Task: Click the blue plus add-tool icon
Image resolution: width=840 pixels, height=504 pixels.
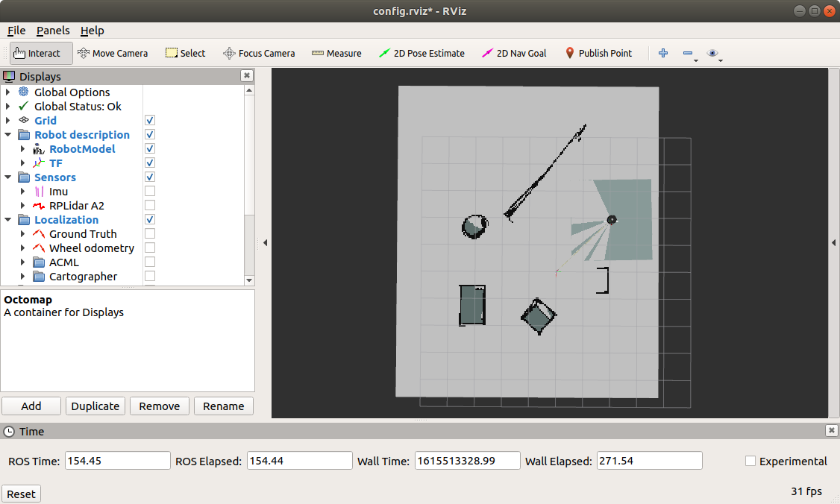Action: tap(663, 53)
